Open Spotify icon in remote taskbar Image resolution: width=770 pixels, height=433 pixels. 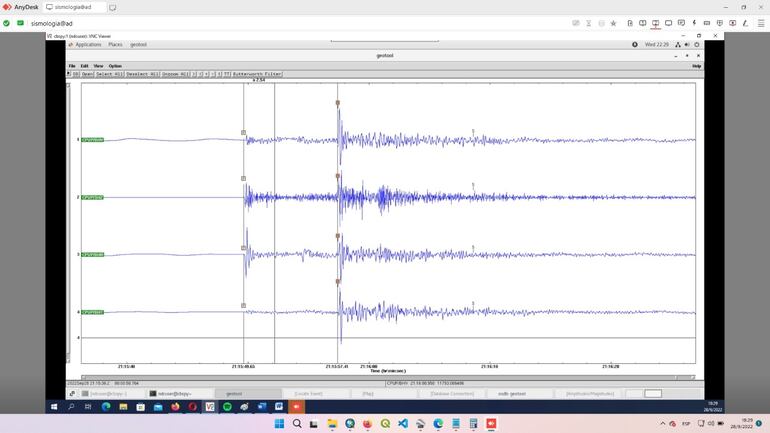227,407
